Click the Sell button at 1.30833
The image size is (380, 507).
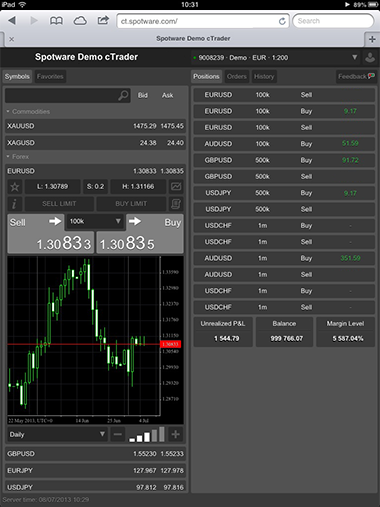click(51, 234)
